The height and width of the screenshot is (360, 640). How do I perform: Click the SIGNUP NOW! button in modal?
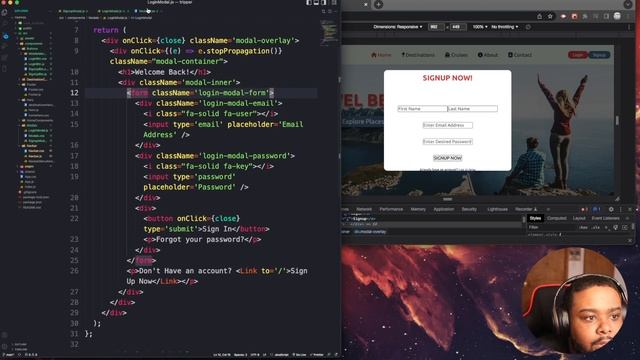coord(447,158)
